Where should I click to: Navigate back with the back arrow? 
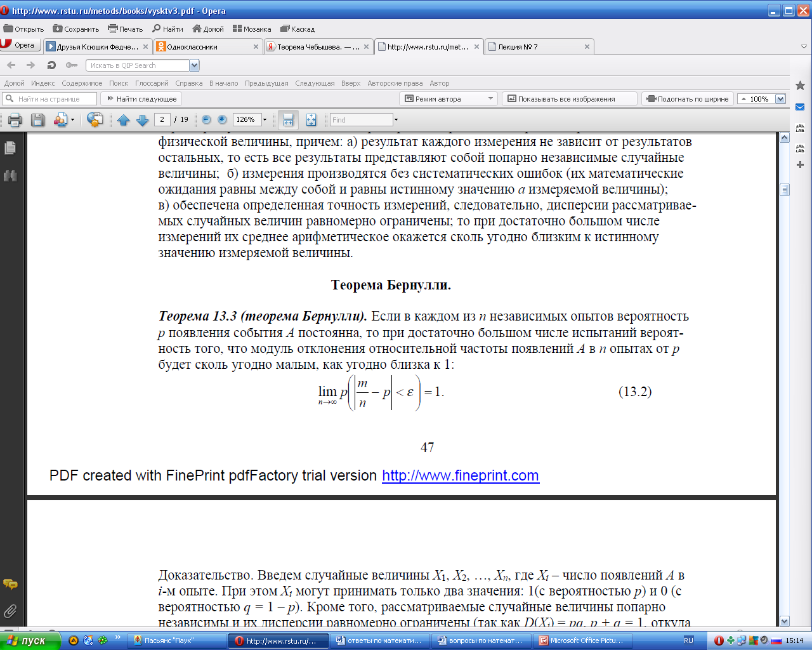pyautogui.click(x=11, y=65)
